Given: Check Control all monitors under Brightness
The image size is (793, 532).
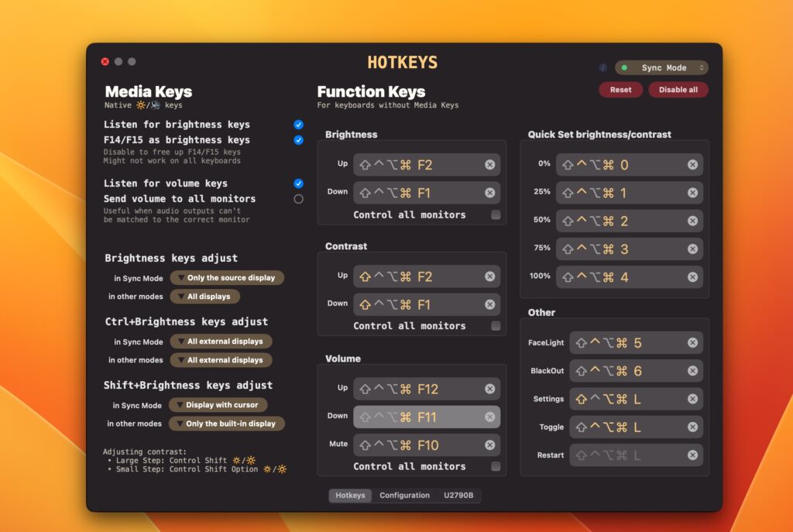Looking at the screenshot, I should [x=496, y=215].
